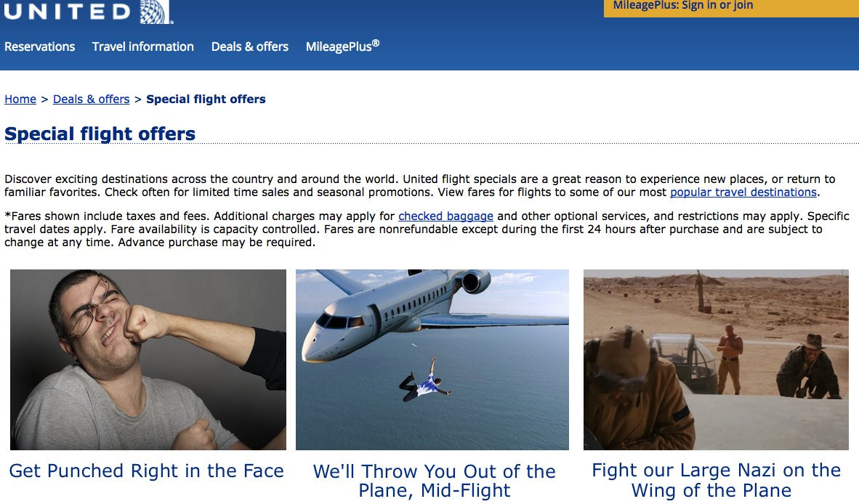
Task: Open the MileagePlus menu item
Action: click(342, 46)
